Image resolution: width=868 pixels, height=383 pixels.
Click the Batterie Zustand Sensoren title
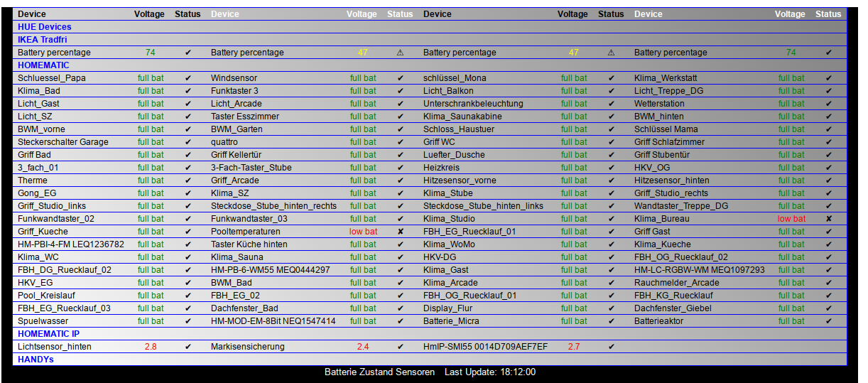pyautogui.click(x=380, y=372)
